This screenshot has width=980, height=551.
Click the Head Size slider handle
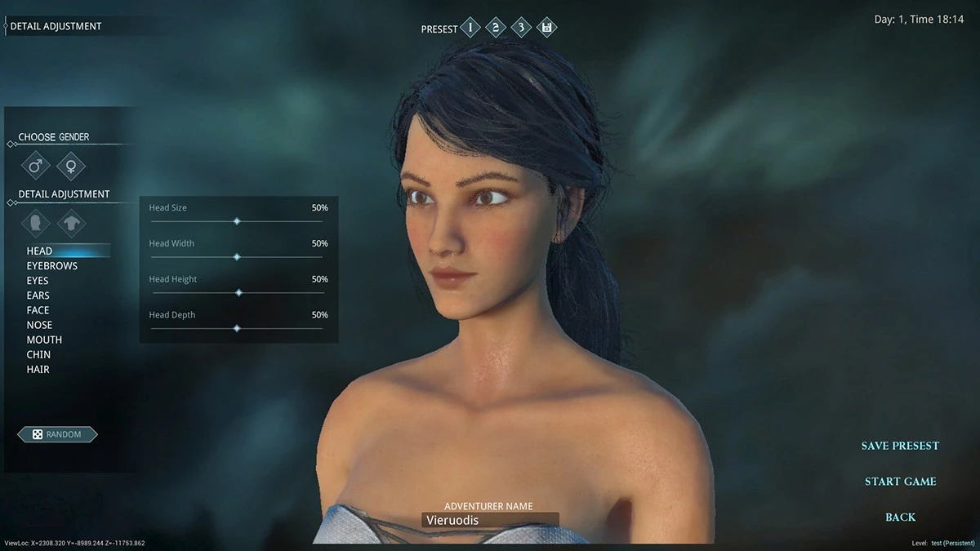[237, 221]
